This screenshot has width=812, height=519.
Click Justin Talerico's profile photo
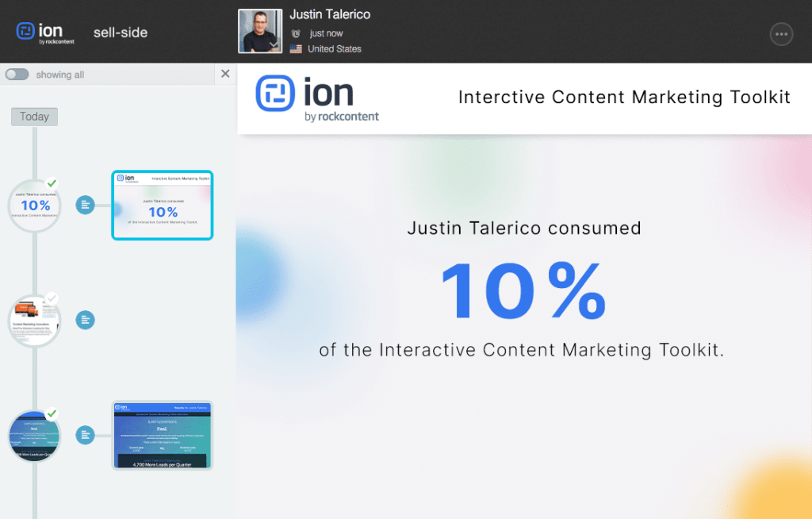260,31
